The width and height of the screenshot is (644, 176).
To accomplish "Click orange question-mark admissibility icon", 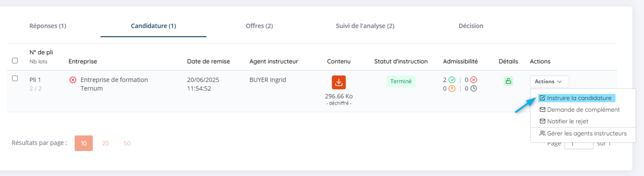I will point(452,88).
